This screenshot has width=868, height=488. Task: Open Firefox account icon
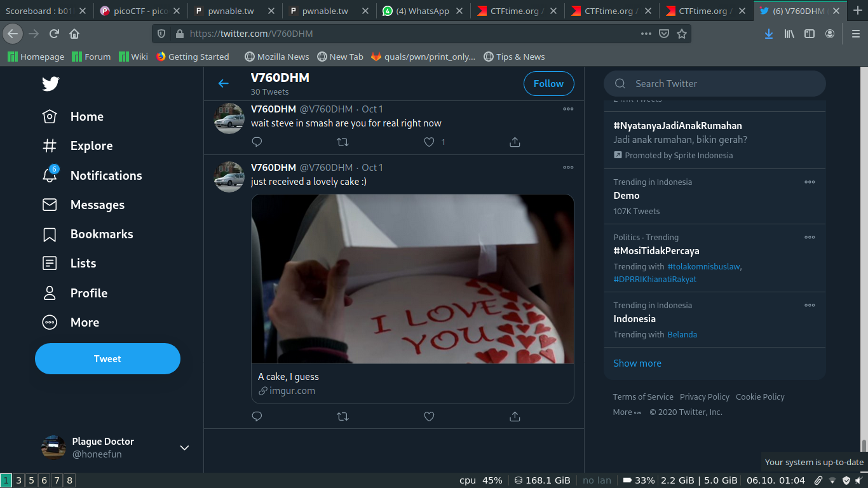(830, 34)
